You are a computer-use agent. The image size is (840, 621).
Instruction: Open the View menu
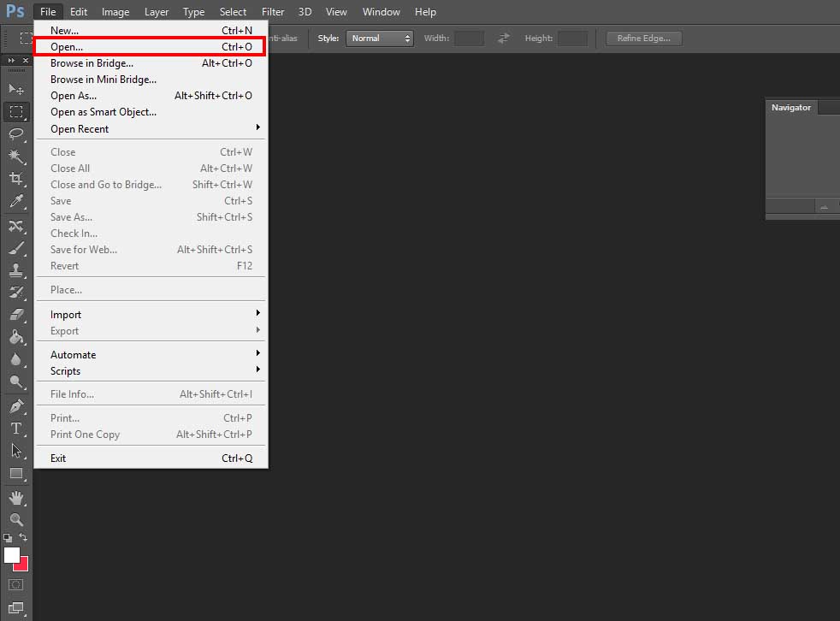tap(336, 12)
